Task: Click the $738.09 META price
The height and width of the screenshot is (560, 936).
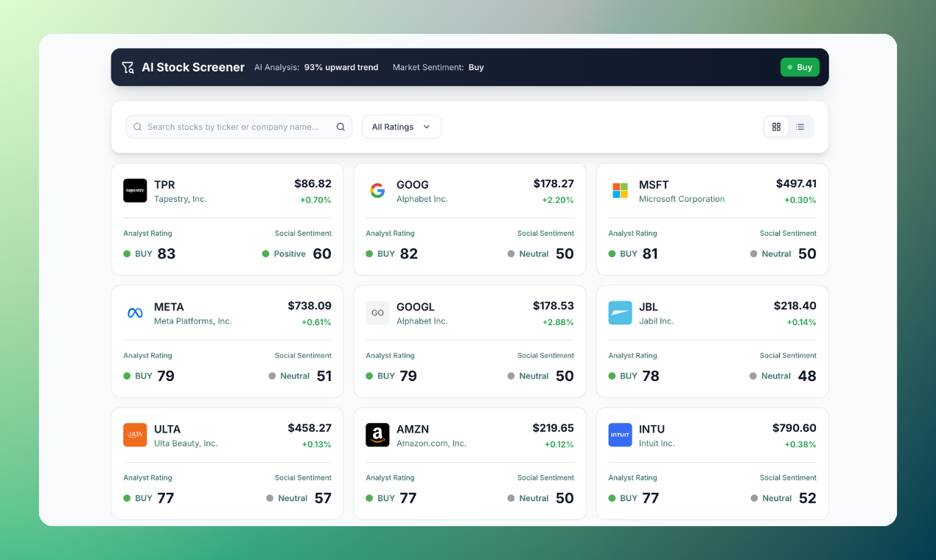Action: (310, 306)
